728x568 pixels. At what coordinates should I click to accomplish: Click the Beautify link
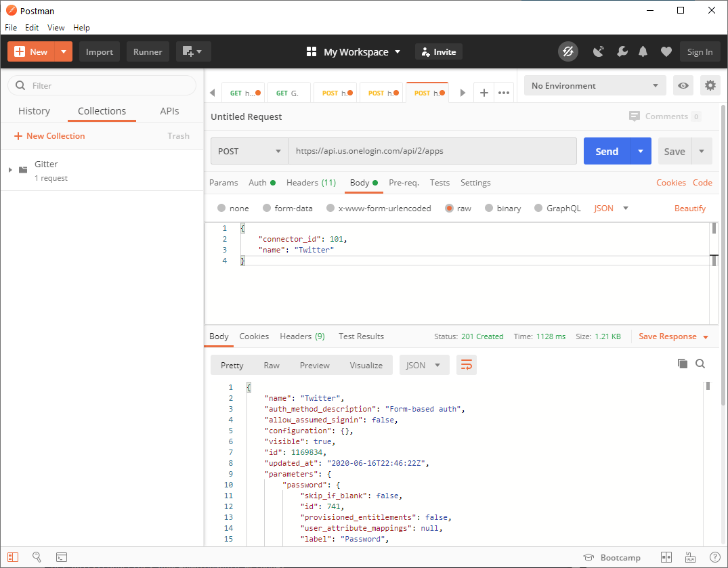tap(690, 208)
